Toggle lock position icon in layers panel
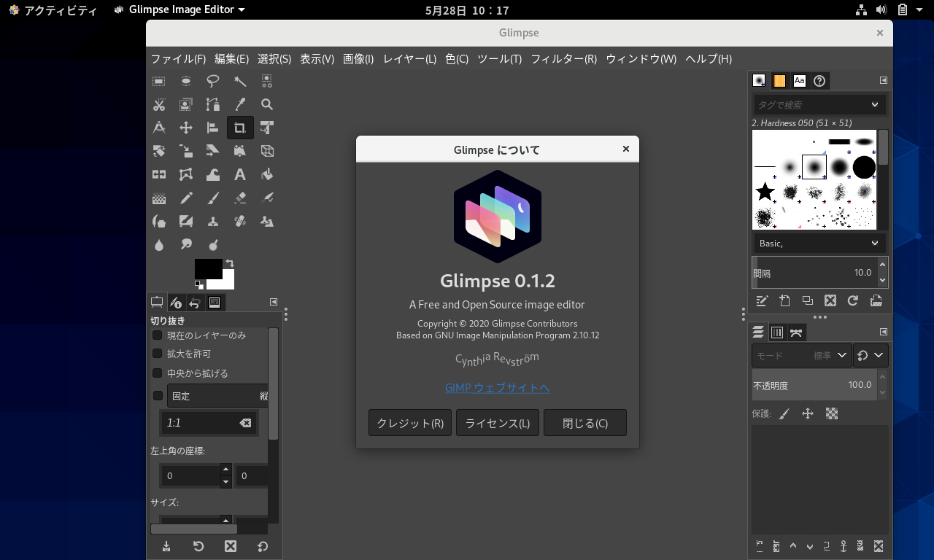Viewport: 934px width, 560px height. [808, 413]
